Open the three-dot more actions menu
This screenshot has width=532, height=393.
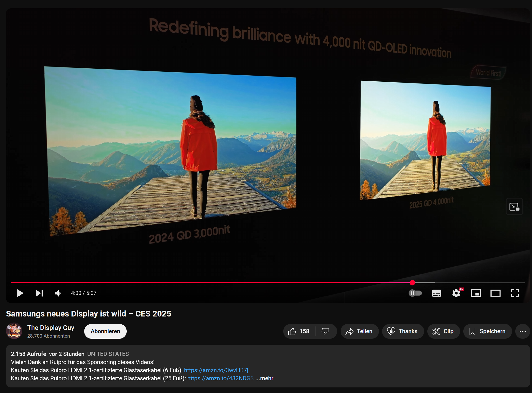522,331
